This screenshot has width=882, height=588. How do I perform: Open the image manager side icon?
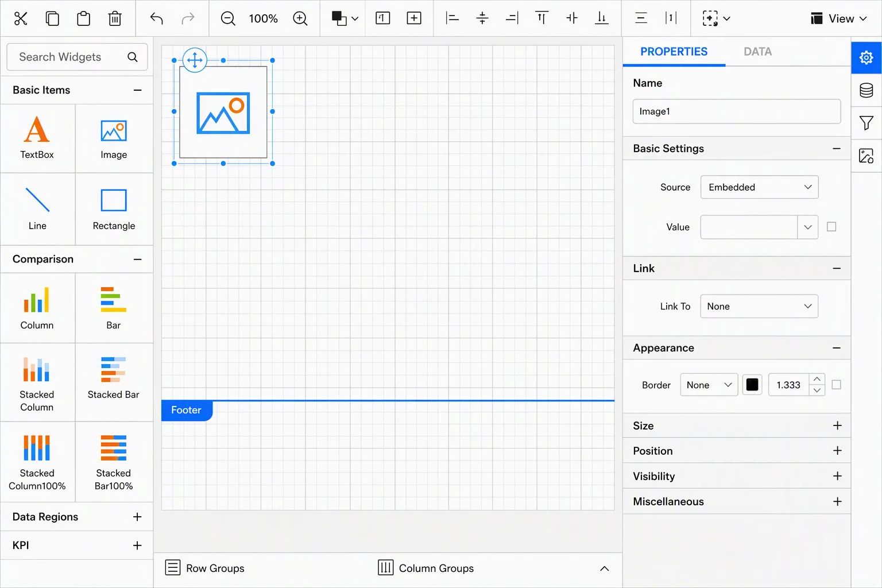coord(866,156)
